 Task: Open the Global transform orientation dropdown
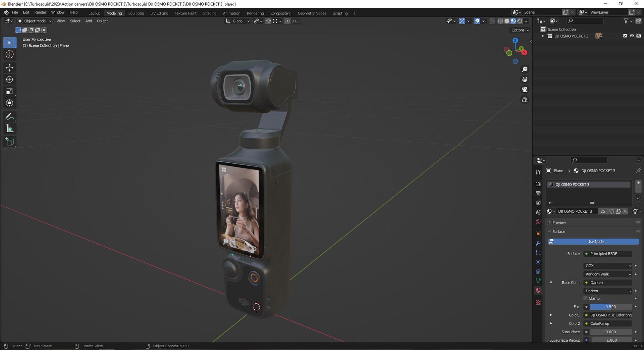[x=237, y=21]
